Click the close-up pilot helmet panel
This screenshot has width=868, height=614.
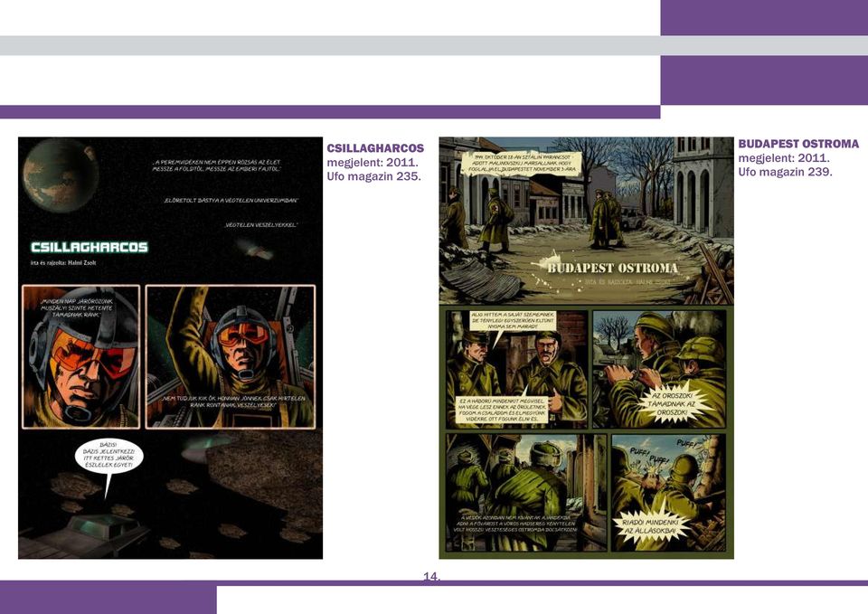click(x=80, y=357)
